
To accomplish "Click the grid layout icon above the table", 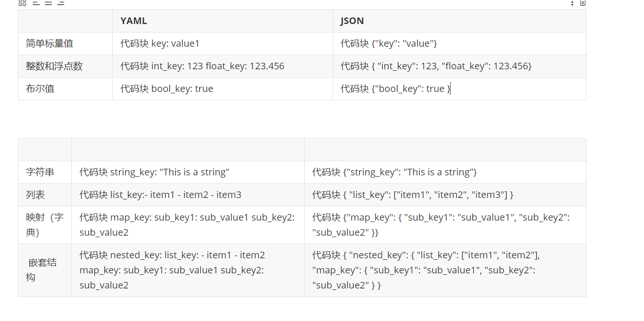I will (x=22, y=2).
